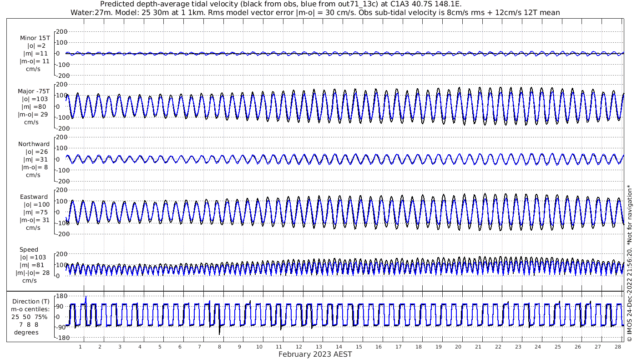The width and height of the screenshot is (637, 364).
Task: Click the day '14' tick label
Action: click(x=339, y=347)
